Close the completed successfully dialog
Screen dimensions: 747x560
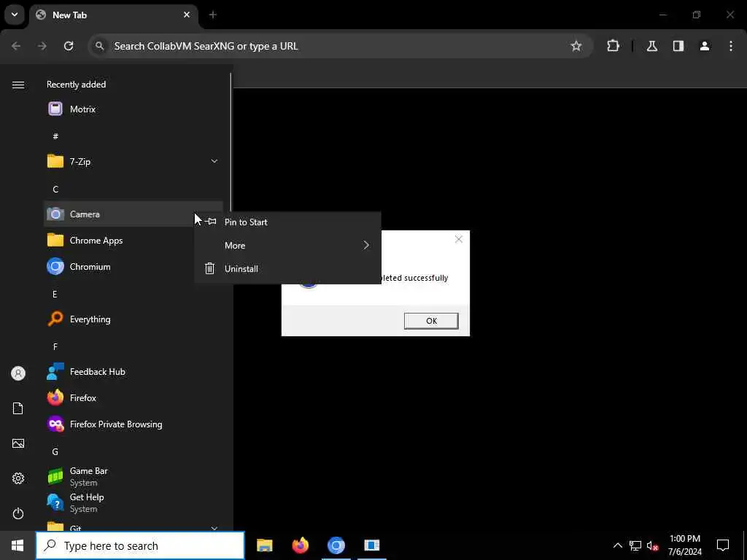pyautogui.click(x=458, y=239)
